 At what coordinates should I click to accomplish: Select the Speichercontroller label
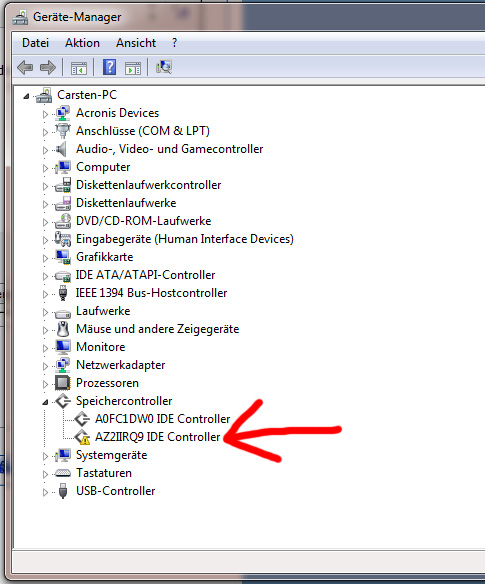pyautogui.click(x=124, y=401)
